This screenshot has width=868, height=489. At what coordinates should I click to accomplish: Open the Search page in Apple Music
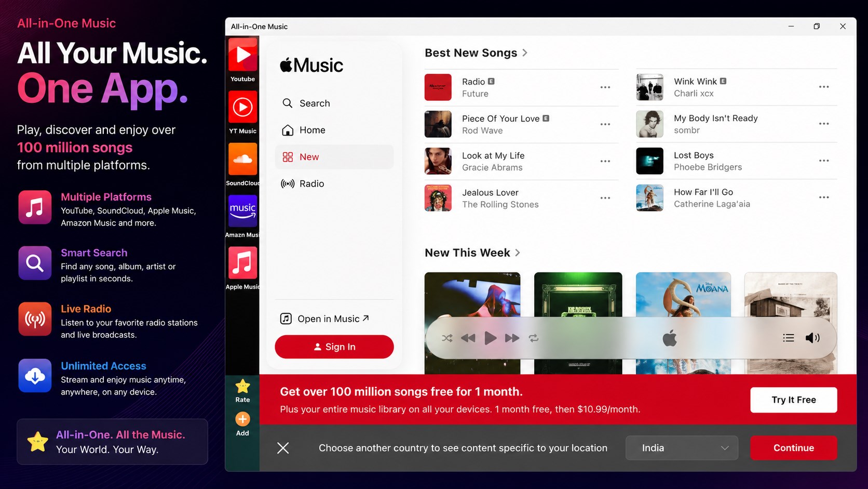point(334,103)
